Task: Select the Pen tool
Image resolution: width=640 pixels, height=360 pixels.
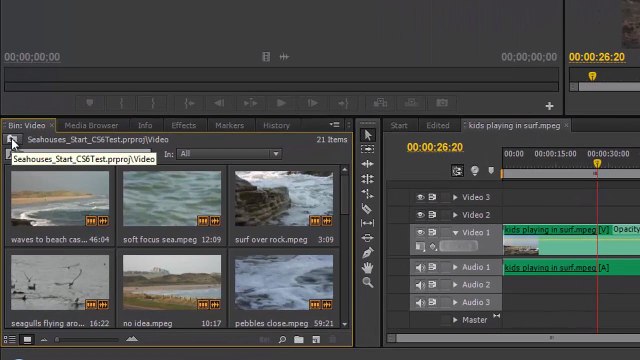Action: click(x=367, y=253)
